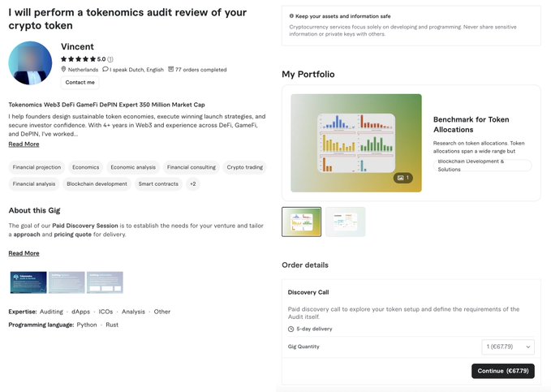Click the clock icon for 5-day delivery
This screenshot has height=392, width=551.
point(291,329)
